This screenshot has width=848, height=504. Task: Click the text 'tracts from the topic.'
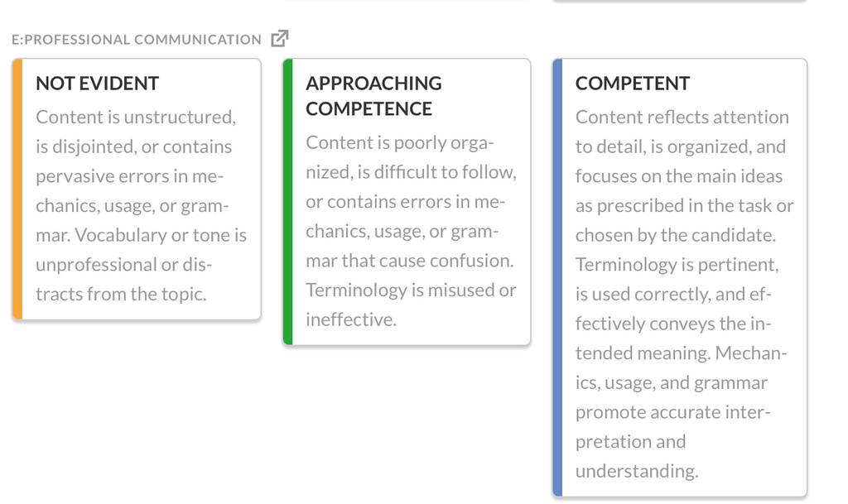(121, 294)
